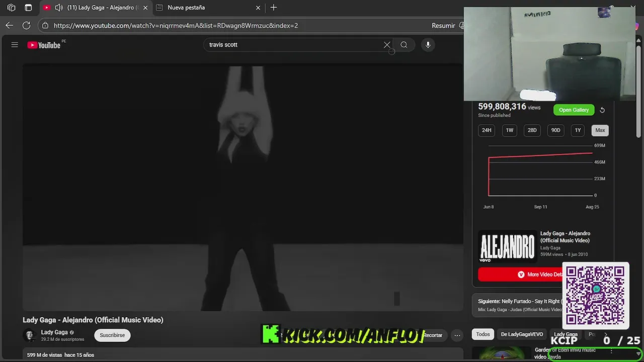Start voice search with microphone icon
The width and height of the screenshot is (644, 362).
pos(428,45)
